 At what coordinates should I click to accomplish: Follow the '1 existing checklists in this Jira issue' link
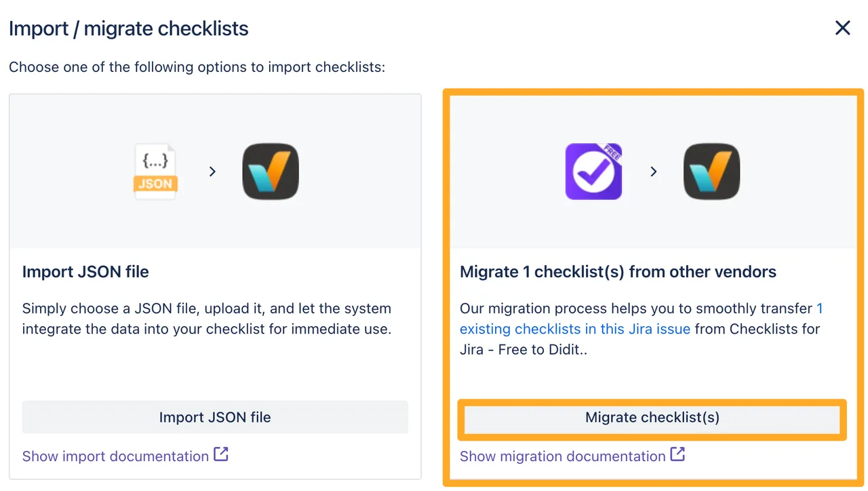641,319
